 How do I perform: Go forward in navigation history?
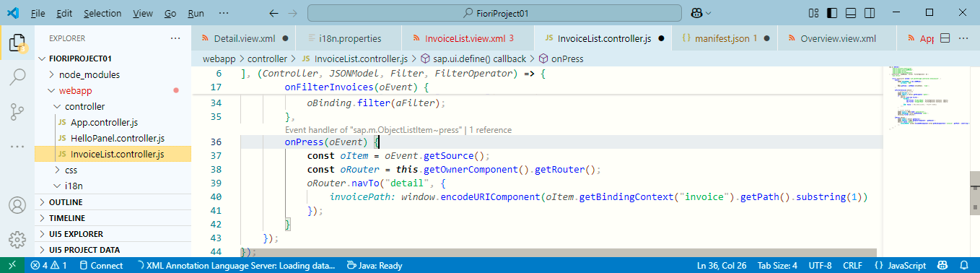click(x=293, y=14)
